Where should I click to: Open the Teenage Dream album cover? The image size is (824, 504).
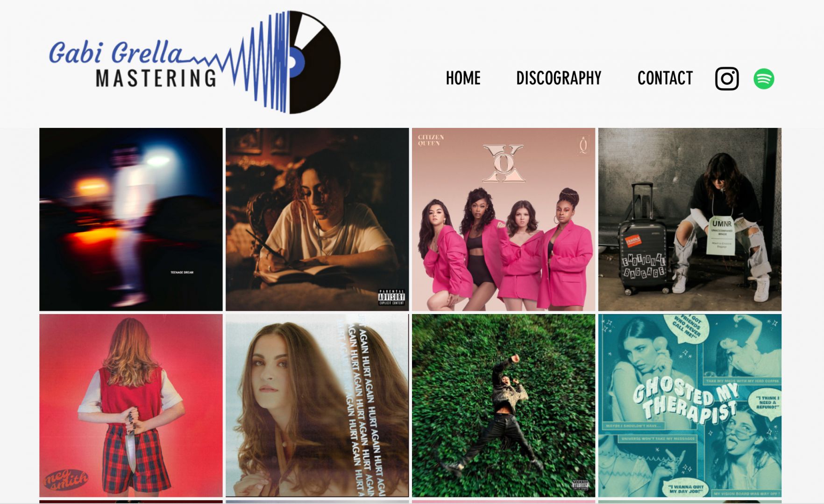click(x=131, y=219)
